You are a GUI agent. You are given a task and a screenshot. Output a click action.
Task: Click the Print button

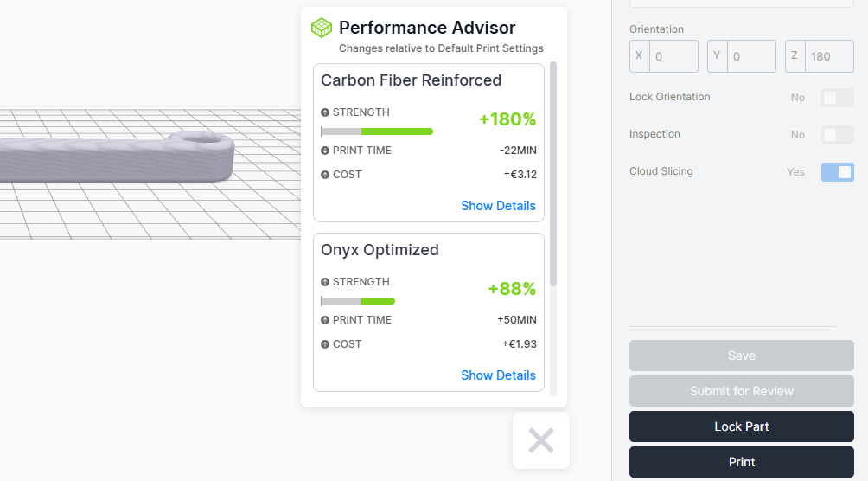coord(741,462)
